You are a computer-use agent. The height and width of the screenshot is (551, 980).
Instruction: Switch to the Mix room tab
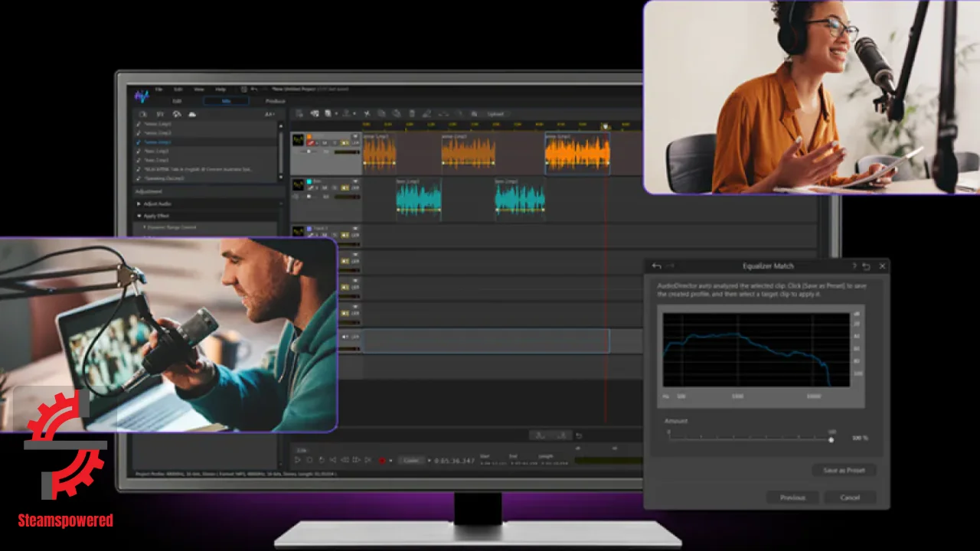[227, 101]
